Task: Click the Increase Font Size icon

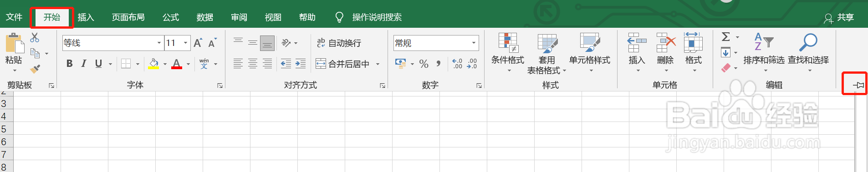Action: click(x=198, y=43)
